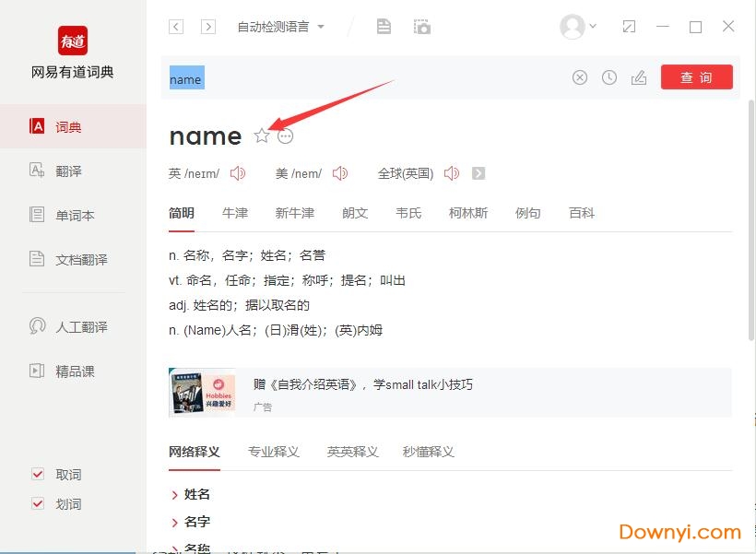Image resolution: width=756 pixels, height=554 pixels.
Task: Open the more options ellipsis beside name
Action: pos(286,136)
